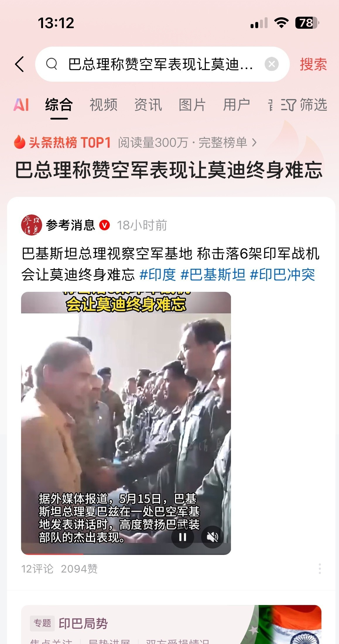
Task: Tap the red 搜索 button
Action: point(313,64)
